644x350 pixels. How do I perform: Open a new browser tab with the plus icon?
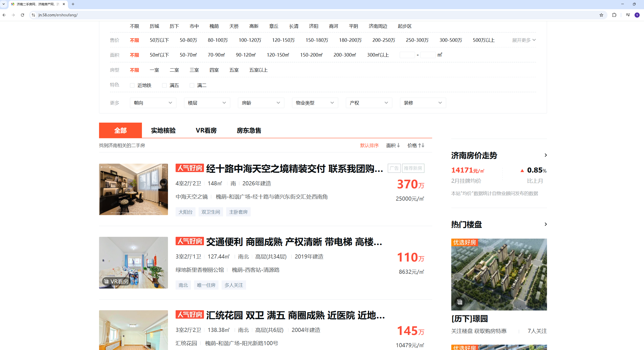click(x=73, y=4)
